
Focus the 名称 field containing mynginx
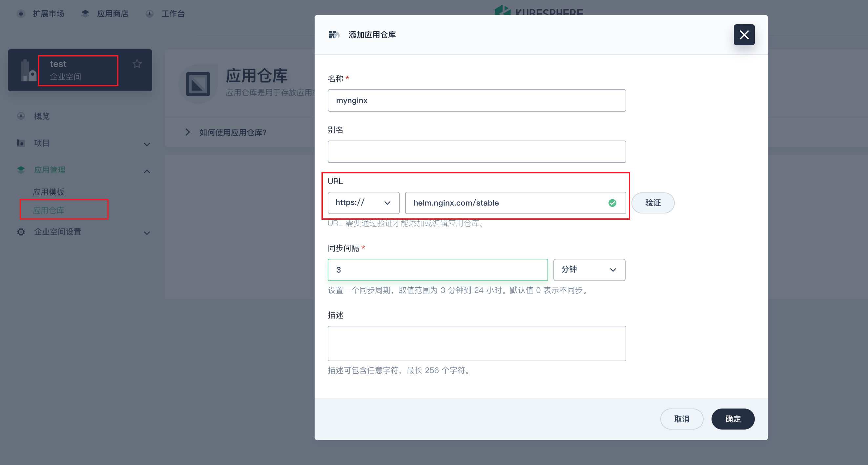tap(476, 100)
